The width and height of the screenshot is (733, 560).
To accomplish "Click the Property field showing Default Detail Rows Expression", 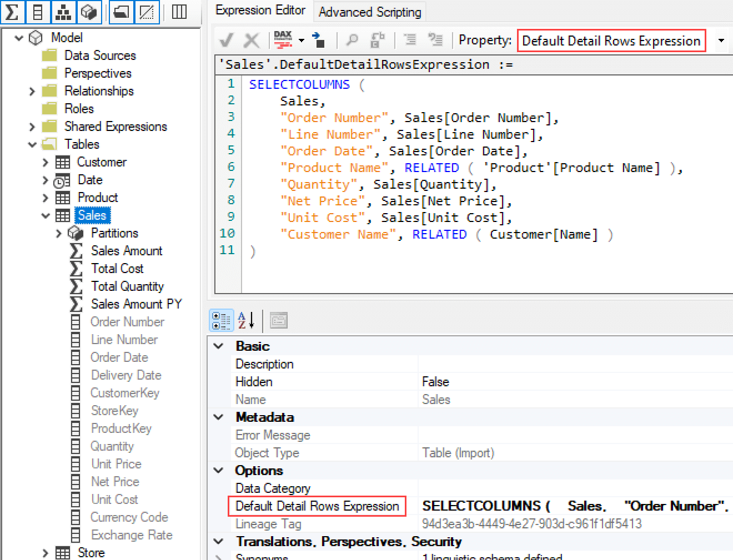I will click(611, 41).
